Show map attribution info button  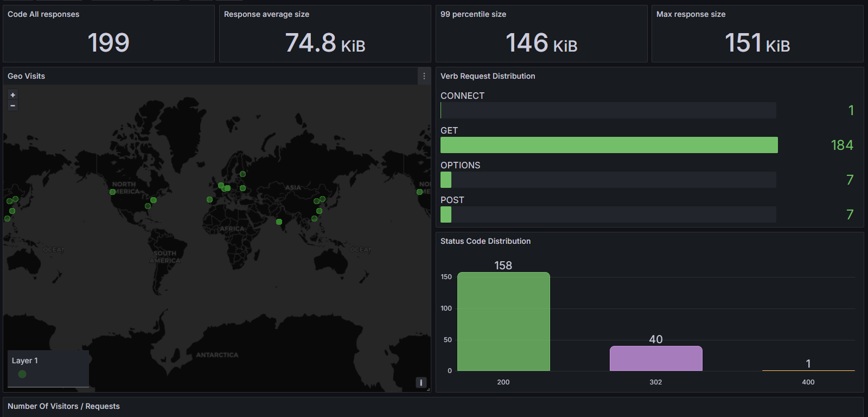pos(421,383)
